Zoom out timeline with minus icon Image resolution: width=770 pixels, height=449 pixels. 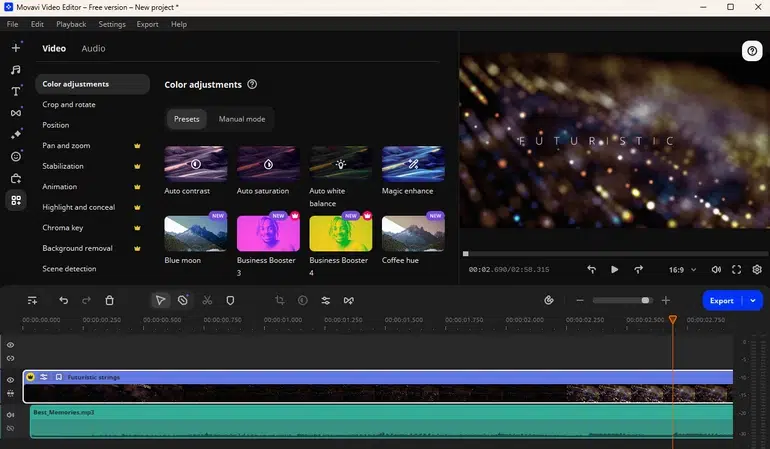580,300
